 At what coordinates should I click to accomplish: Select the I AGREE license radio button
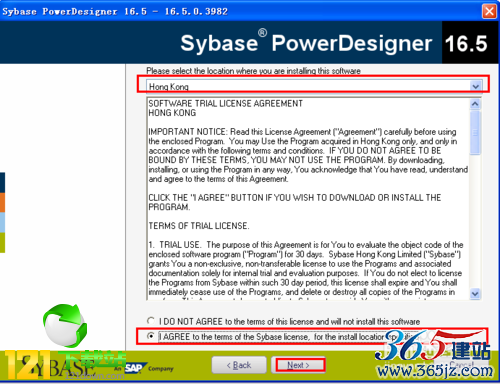[151, 336]
